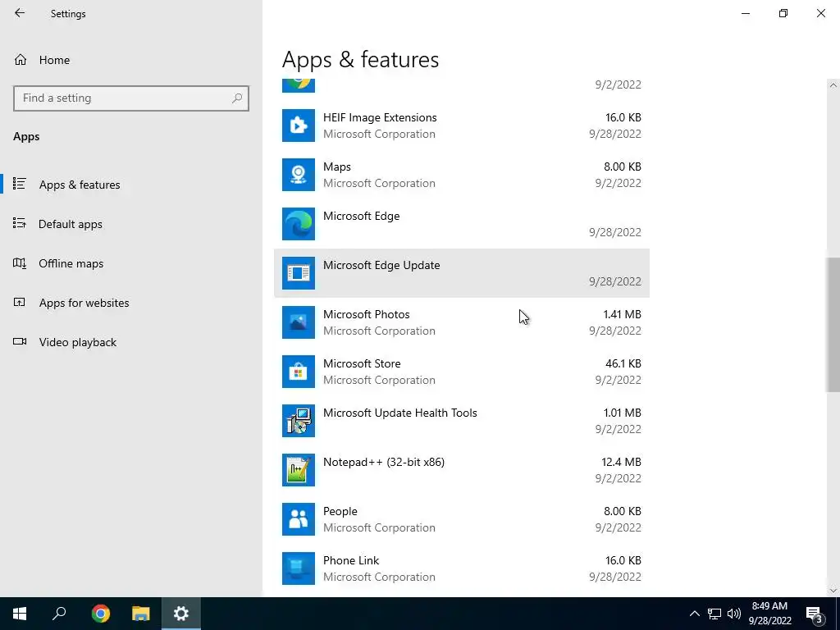Image resolution: width=840 pixels, height=630 pixels.
Task: Select the Microsoft Photos entry
Action: click(462, 322)
